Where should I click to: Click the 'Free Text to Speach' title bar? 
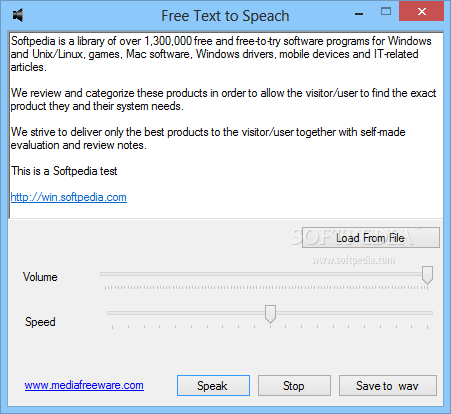click(225, 16)
